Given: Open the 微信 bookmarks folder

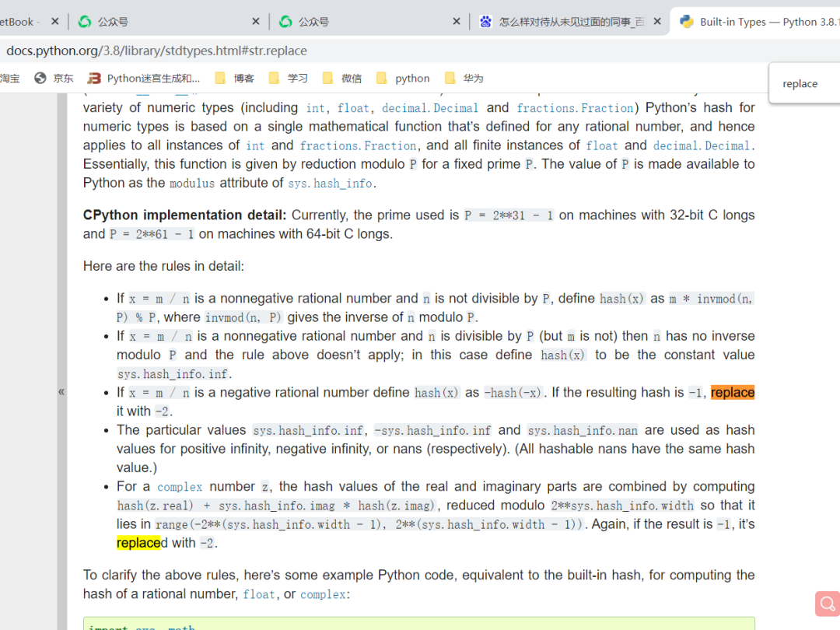Looking at the screenshot, I should click(341, 79).
